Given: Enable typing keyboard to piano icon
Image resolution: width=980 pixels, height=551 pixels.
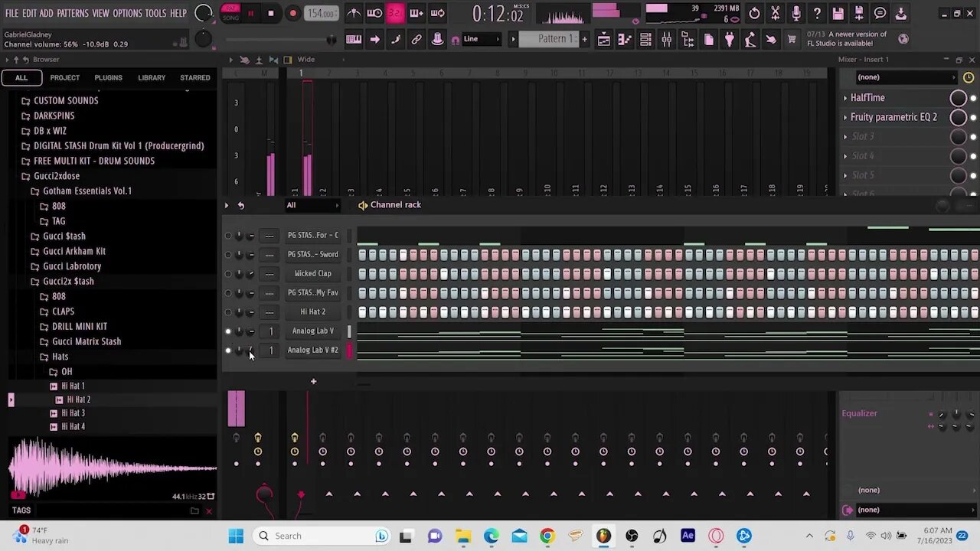Looking at the screenshot, I should pyautogui.click(x=354, y=39).
